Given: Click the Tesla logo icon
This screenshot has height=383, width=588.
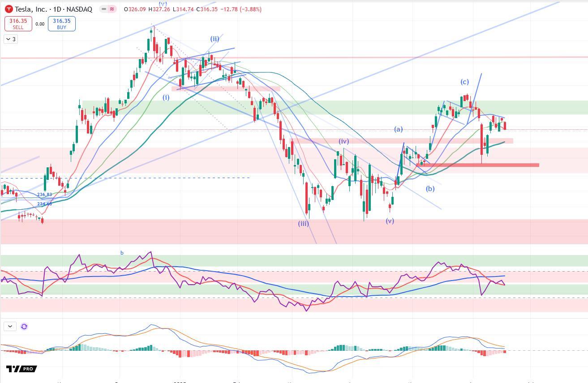Looking at the screenshot, I should (x=9, y=9).
